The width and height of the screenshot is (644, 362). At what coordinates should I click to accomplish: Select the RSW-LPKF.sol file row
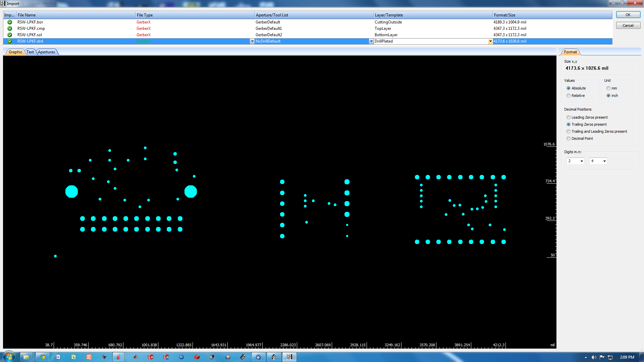pyautogui.click(x=308, y=35)
